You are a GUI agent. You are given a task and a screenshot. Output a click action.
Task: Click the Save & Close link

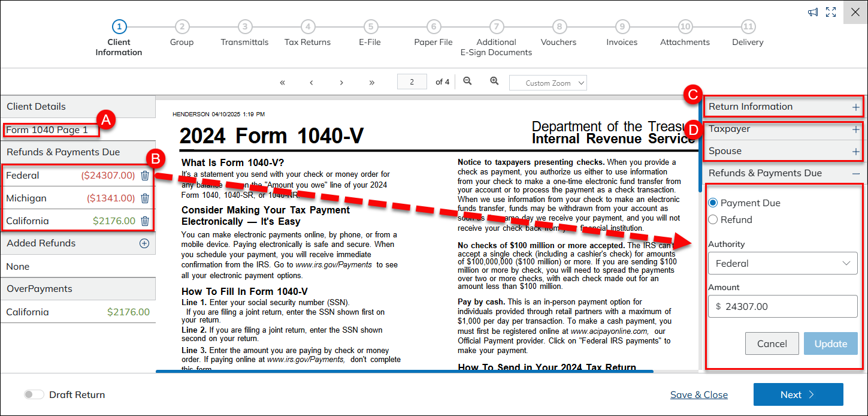[x=698, y=394]
